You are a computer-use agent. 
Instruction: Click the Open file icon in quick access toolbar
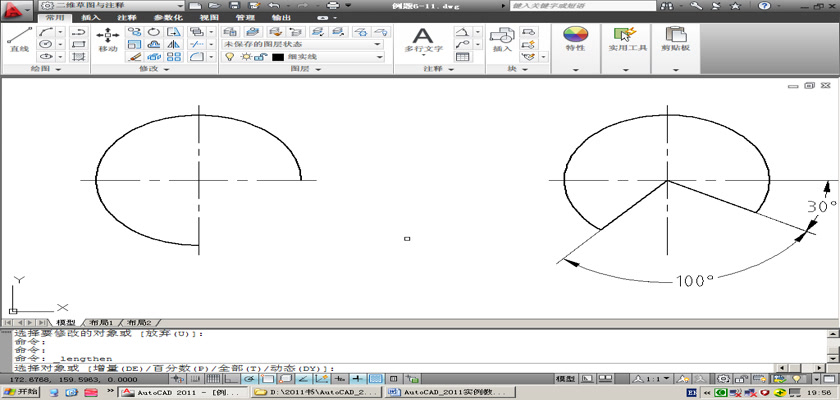(x=214, y=5)
